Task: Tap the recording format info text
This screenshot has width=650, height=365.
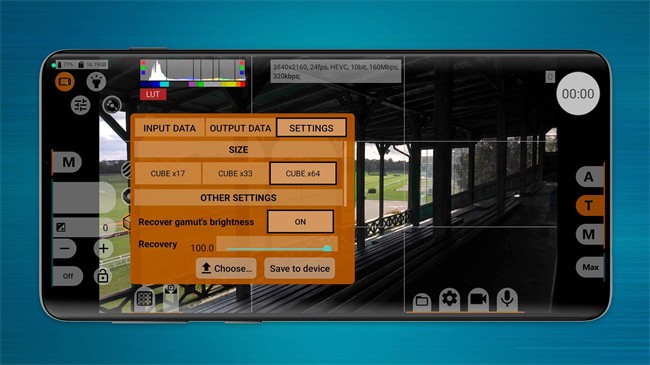Action: [x=336, y=71]
